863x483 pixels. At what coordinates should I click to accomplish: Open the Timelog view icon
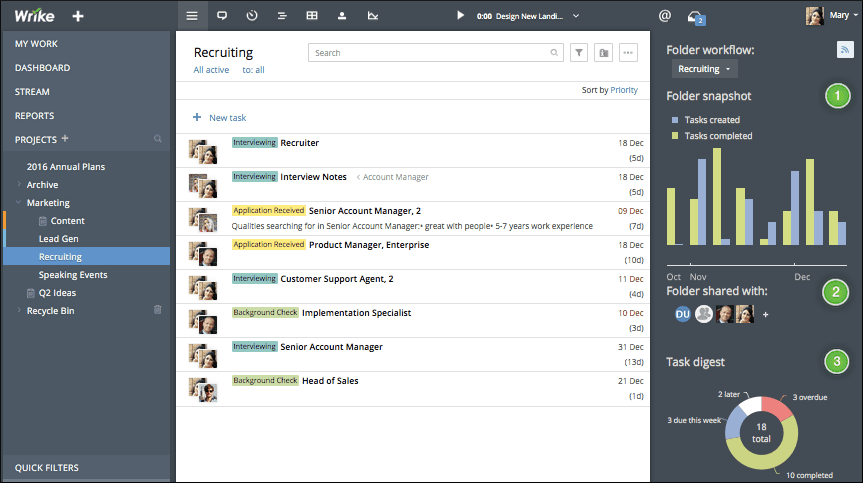(252, 15)
